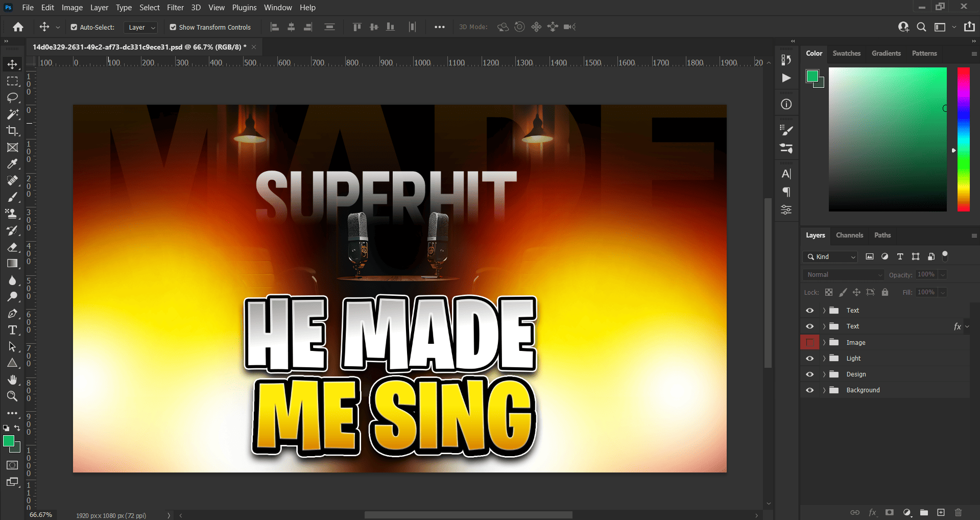
Task: Hide the Background layer group
Action: (809, 390)
